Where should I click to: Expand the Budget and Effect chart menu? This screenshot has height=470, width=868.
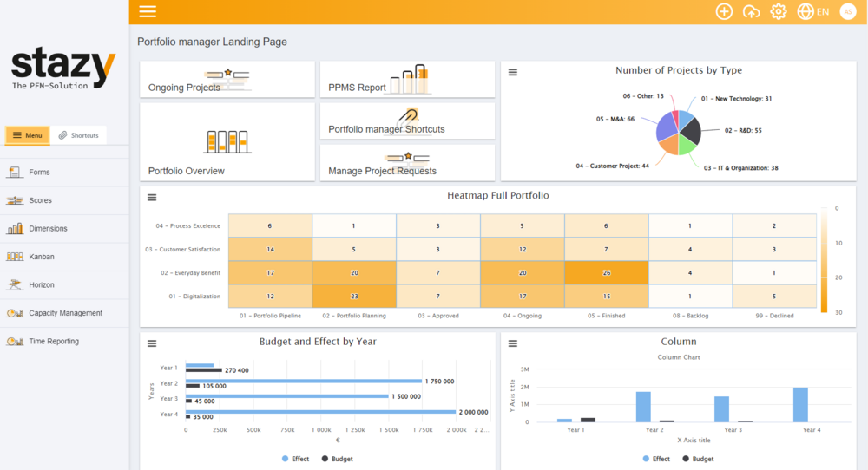[152, 343]
